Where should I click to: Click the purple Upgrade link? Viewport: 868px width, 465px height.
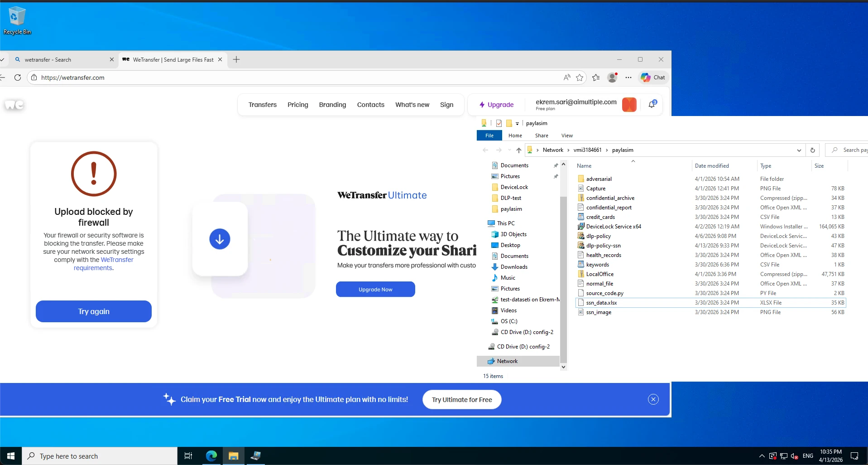(x=496, y=105)
